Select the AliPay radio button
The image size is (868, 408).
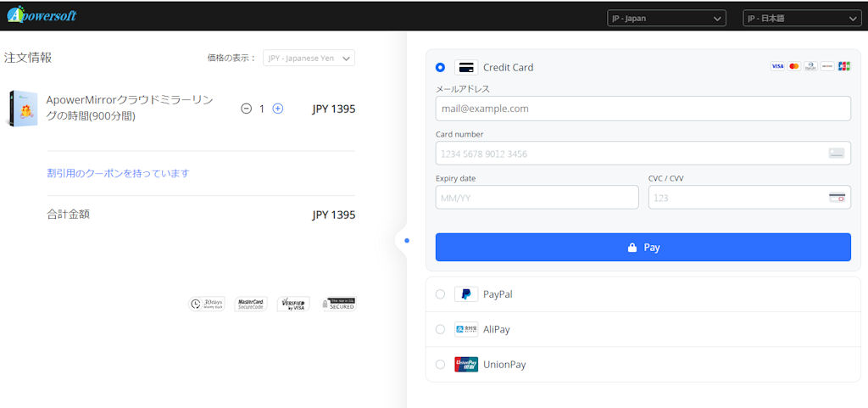tap(440, 329)
